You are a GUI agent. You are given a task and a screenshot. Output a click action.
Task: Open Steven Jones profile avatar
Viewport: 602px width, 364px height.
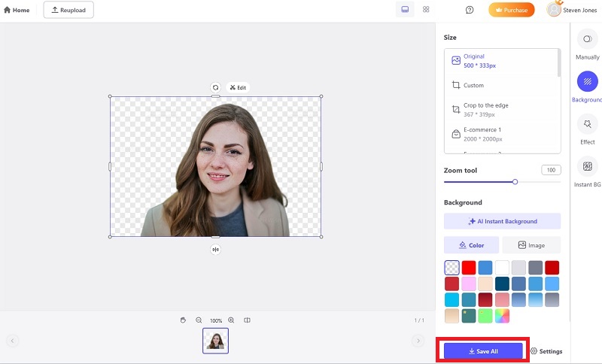554,10
